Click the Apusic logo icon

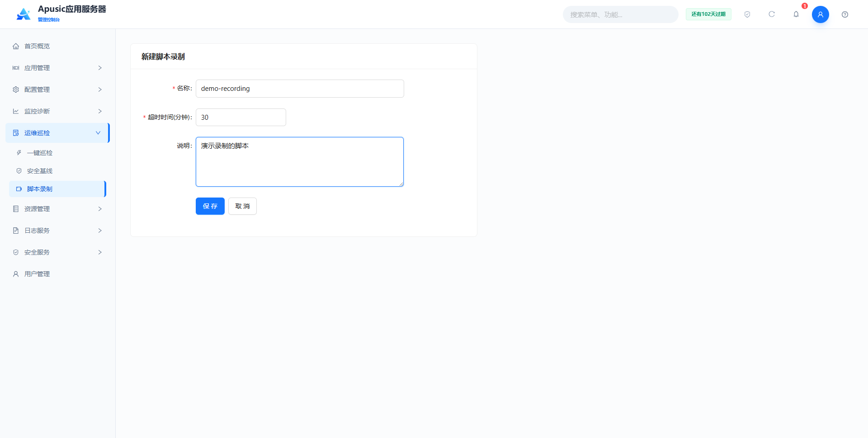tap(24, 14)
